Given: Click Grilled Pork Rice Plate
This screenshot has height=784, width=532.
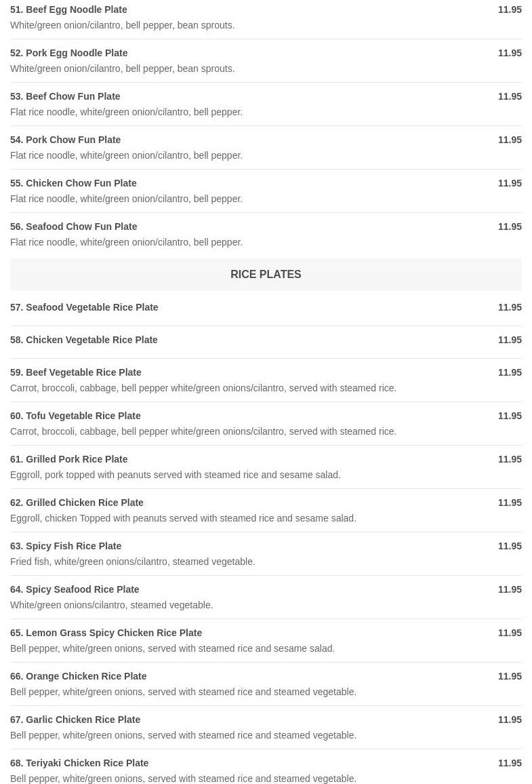Looking at the screenshot, I should click(68, 459).
